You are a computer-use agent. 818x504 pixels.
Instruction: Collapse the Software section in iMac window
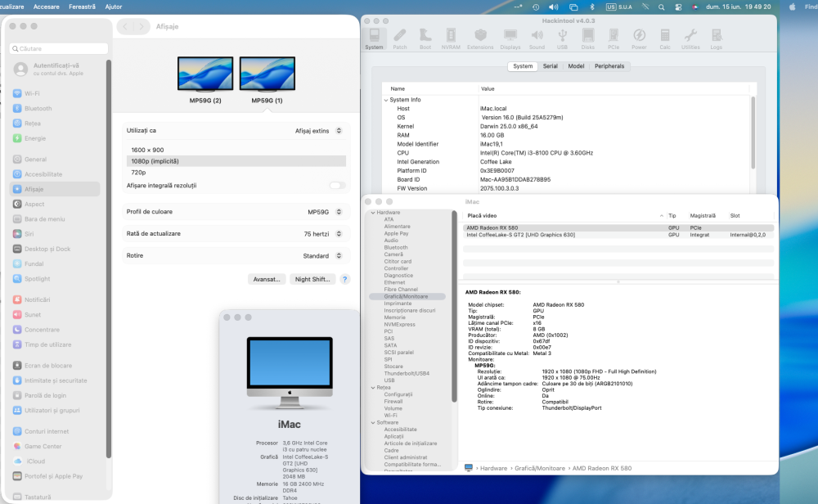point(373,423)
